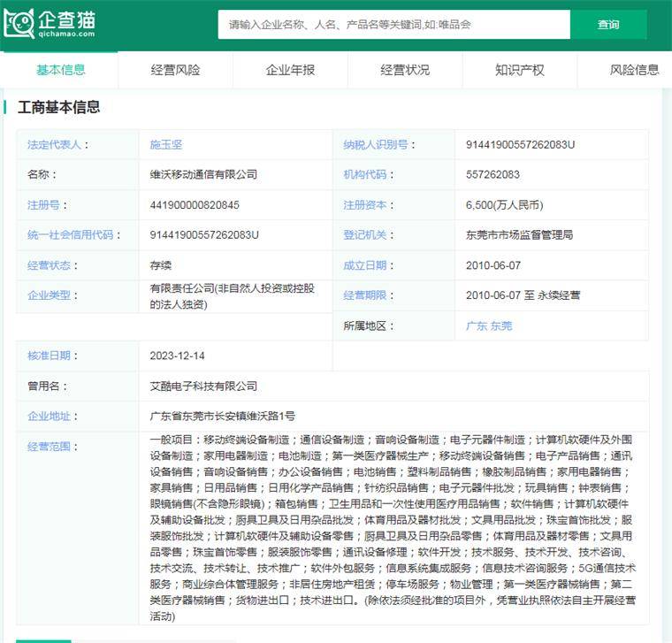Click the 企业类型 label
This screenshot has width=672, height=643.
(x=49, y=295)
